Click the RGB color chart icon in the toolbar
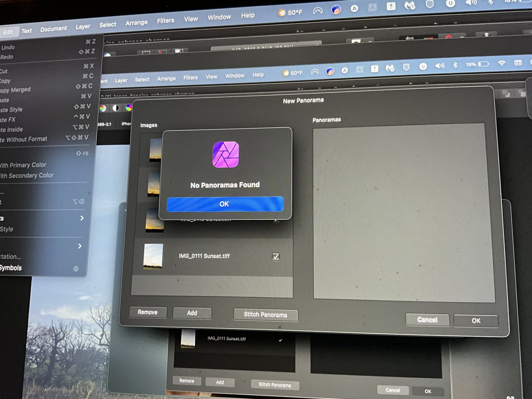This screenshot has width=532, height=399. 103,109
